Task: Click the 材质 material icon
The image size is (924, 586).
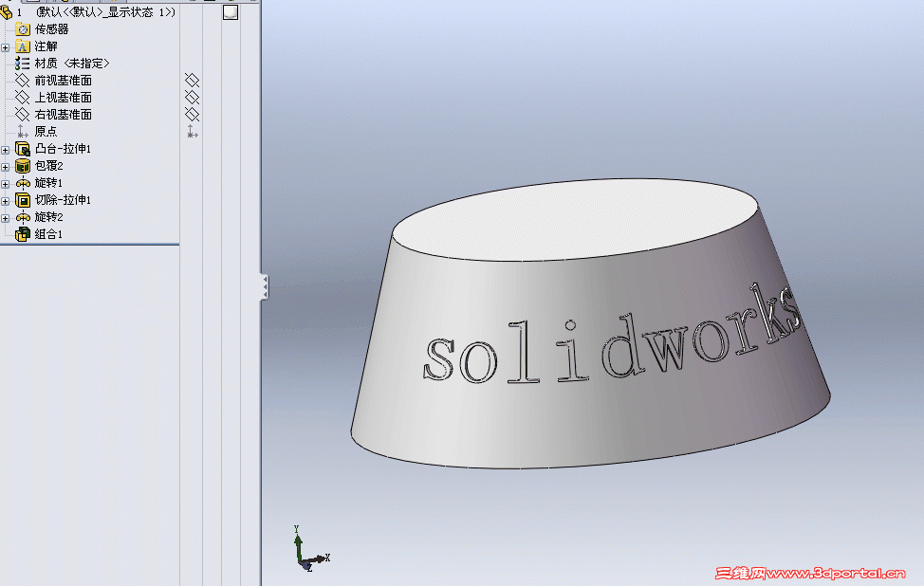Action: (x=23, y=63)
